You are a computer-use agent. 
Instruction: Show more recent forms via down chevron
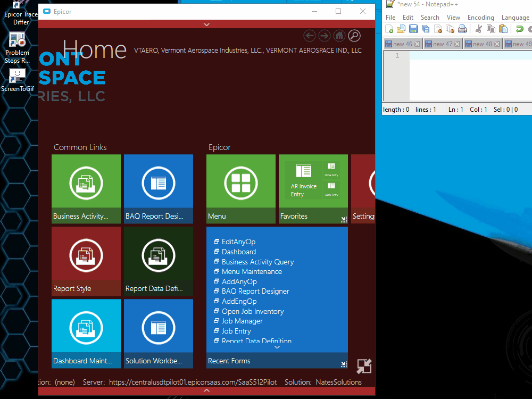point(277,347)
